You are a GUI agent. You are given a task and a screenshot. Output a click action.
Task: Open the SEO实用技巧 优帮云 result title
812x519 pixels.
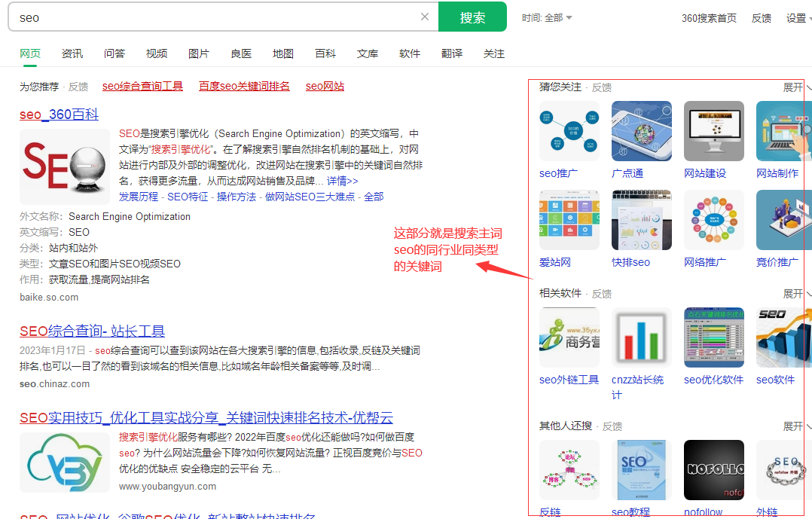point(206,417)
